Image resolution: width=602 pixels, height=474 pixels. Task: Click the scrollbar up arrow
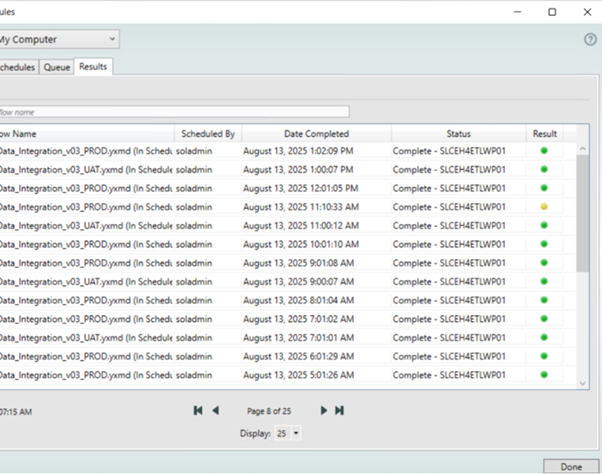[x=582, y=149]
